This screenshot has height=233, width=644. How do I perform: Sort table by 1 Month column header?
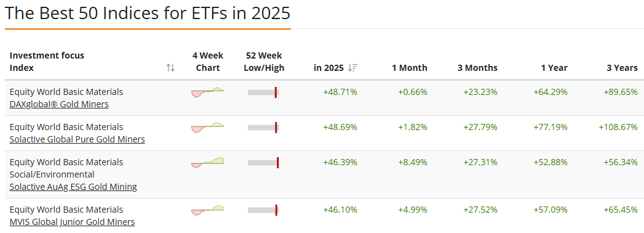coord(410,68)
